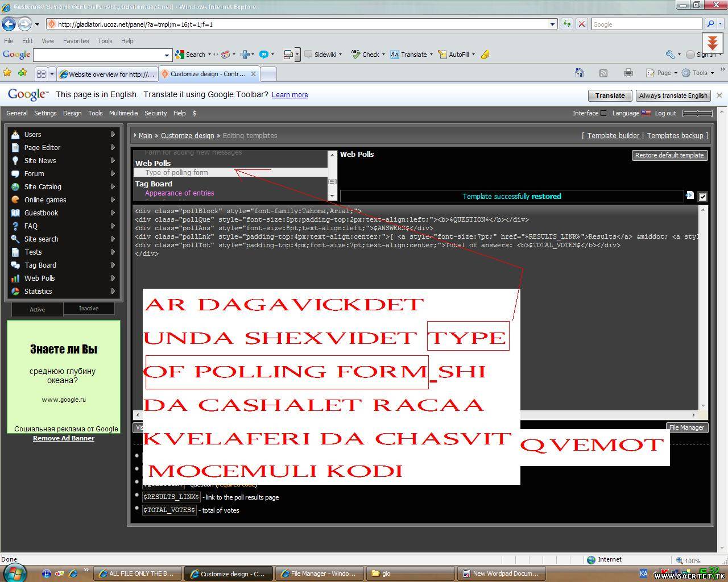Expand the Forum submenu arrow
728x582 pixels.
[113, 174]
